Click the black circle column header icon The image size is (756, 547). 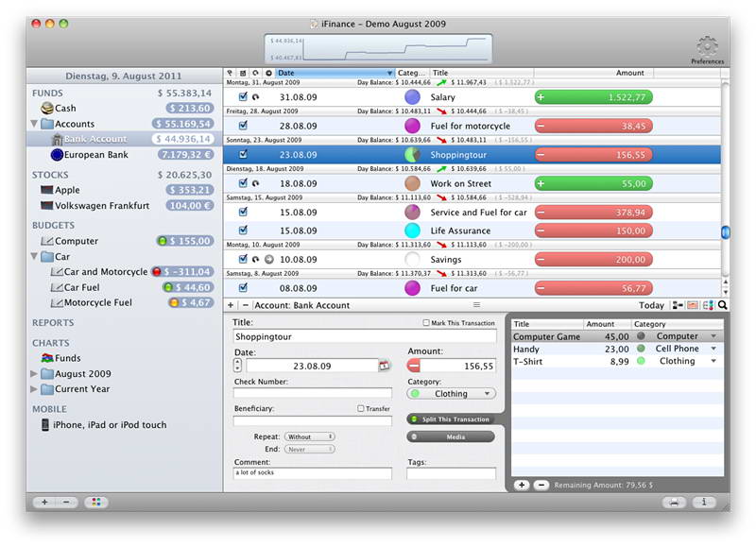point(268,73)
